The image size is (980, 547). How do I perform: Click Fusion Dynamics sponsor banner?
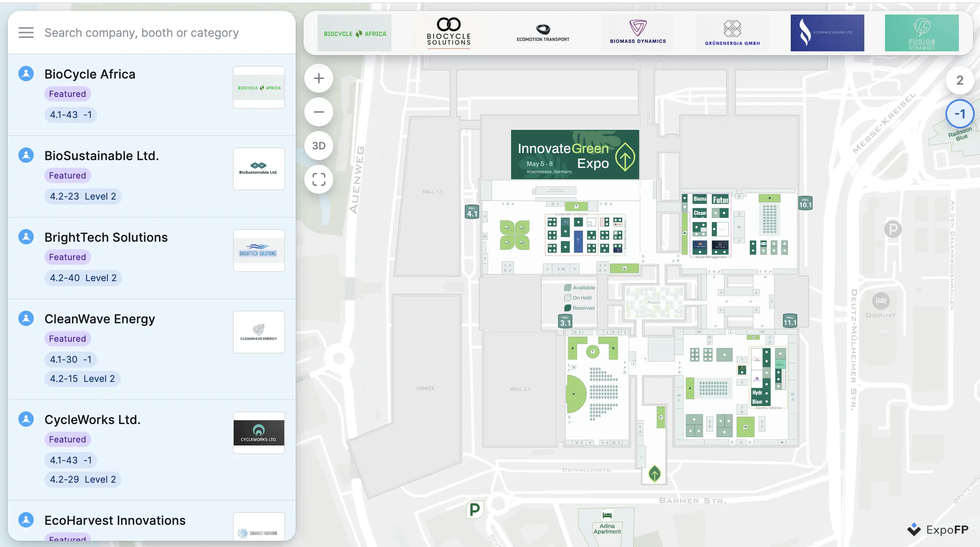[921, 33]
